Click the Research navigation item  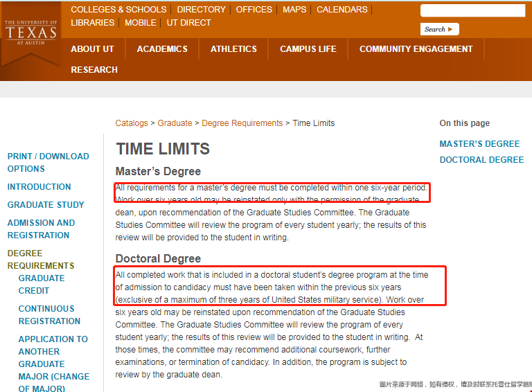(94, 70)
